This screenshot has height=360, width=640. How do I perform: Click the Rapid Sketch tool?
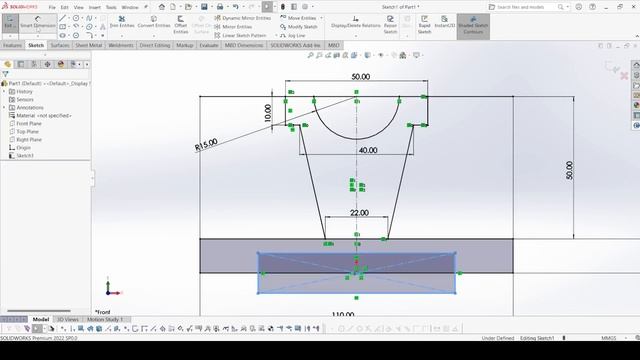point(424,25)
